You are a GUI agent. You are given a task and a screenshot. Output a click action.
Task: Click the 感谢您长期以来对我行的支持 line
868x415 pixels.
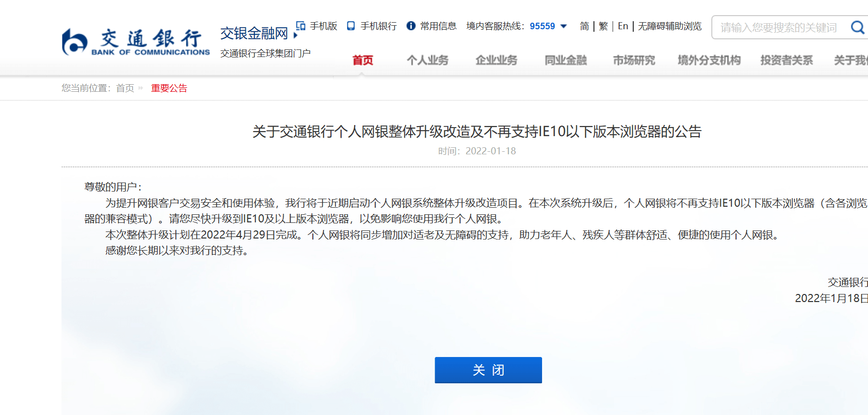pyautogui.click(x=177, y=251)
